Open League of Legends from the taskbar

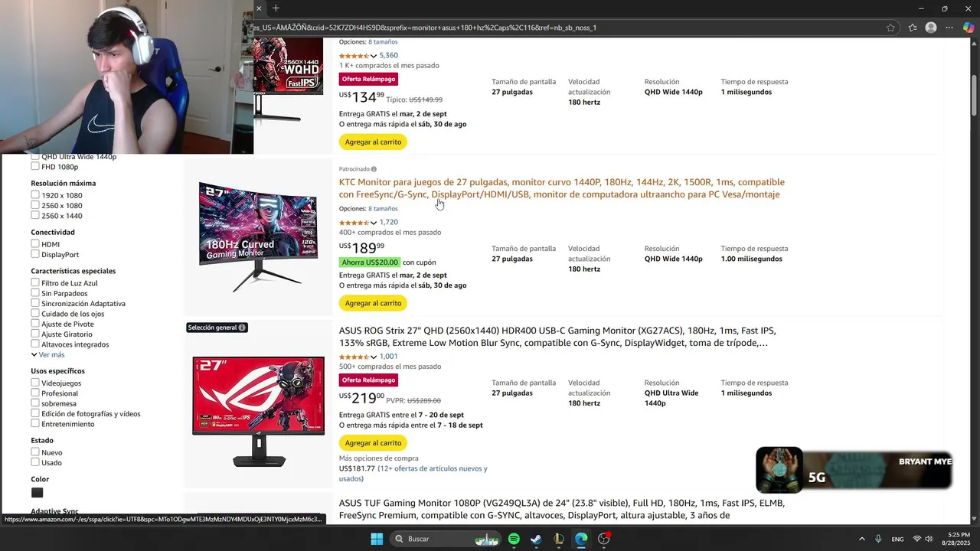pyautogui.click(x=559, y=539)
